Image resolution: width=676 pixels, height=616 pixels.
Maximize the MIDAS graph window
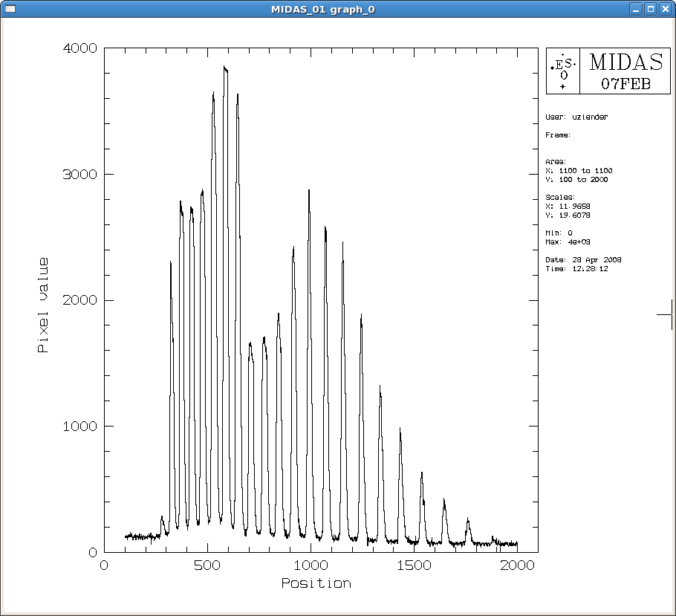point(649,10)
